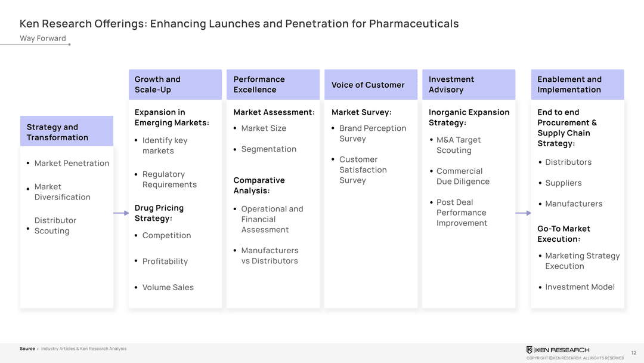Viewport: 644px width, 363px height.
Task: Click the Drug Pricing Strategy heading
Action: (x=159, y=213)
